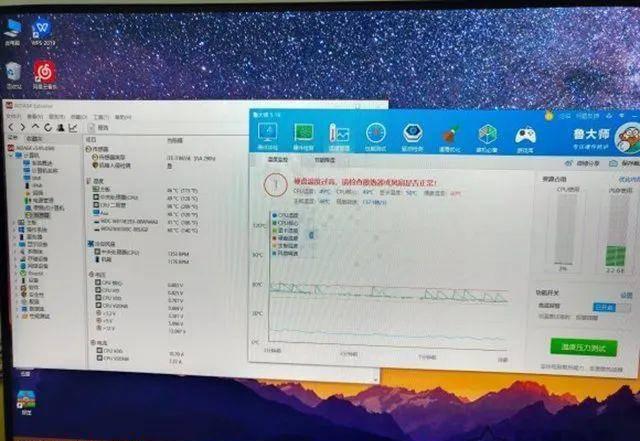
Task: Open 驱动检测 icon in Lu Dashi
Action: pyautogui.click(x=412, y=138)
